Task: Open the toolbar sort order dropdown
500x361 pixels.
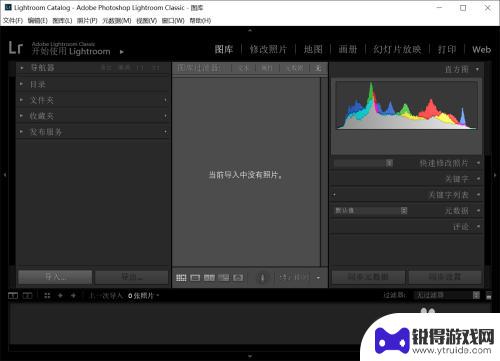Action: click(x=294, y=277)
